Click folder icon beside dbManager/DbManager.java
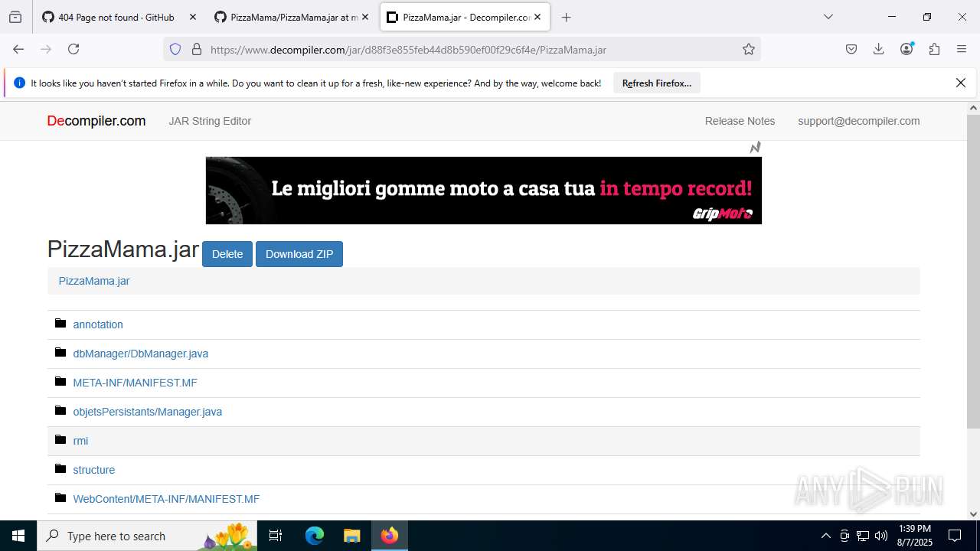The width and height of the screenshot is (980, 551). [60, 353]
